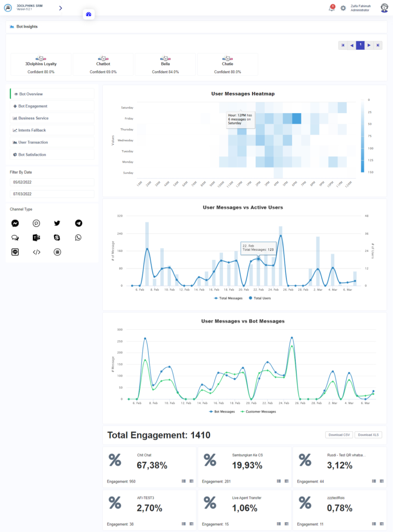The image size is (393, 532).
Task: Select the LINE channel icon
Action: pos(15,252)
